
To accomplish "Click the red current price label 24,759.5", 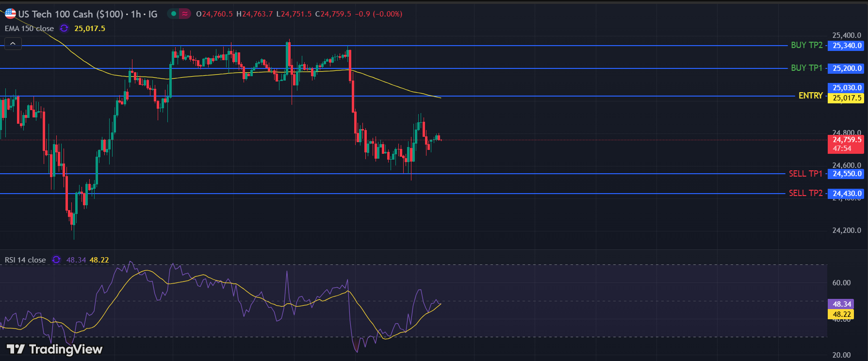I will tap(847, 140).
